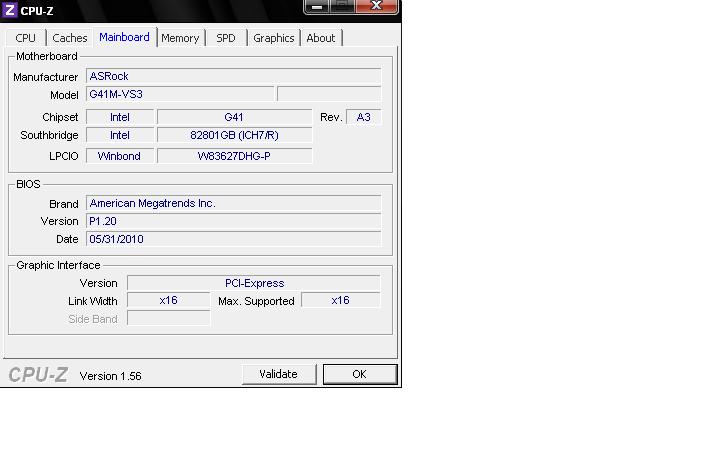Click the Manufacturer label
The image size is (720, 450).
click(45, 77)
